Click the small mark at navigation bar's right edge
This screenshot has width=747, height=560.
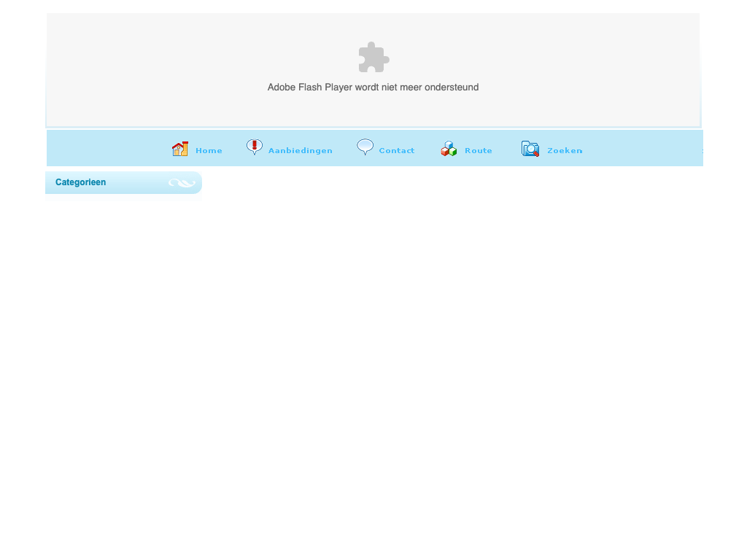tap(702, 151)
